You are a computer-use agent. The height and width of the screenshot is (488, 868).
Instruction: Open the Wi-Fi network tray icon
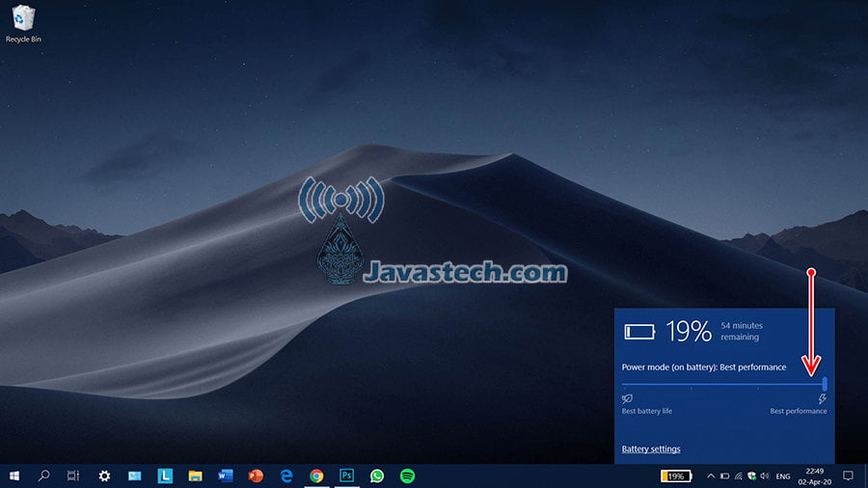coord(739,475)
